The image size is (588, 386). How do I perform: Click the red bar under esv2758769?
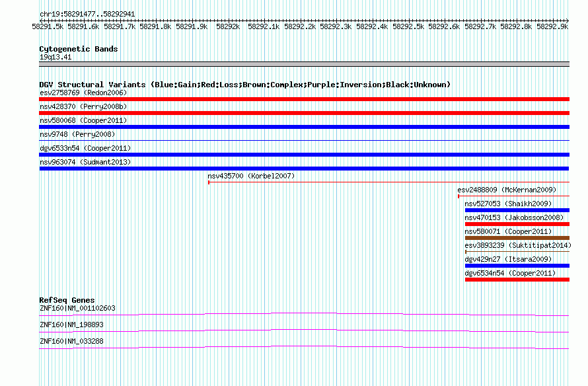click(304, 99)
